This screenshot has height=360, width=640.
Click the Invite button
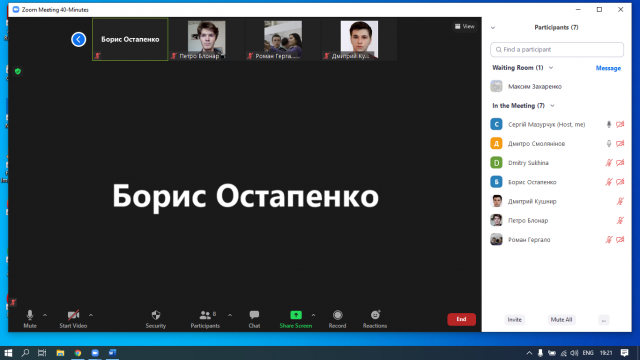(514, 320)
